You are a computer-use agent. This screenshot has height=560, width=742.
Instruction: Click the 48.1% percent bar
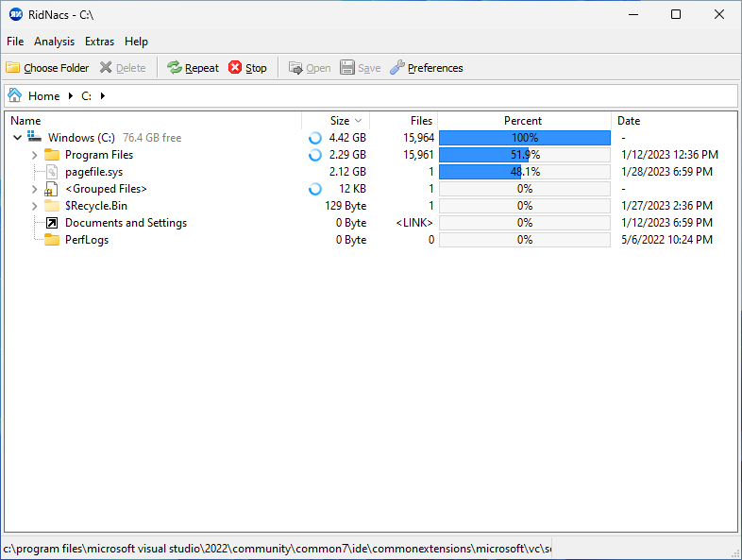point(525,172)
